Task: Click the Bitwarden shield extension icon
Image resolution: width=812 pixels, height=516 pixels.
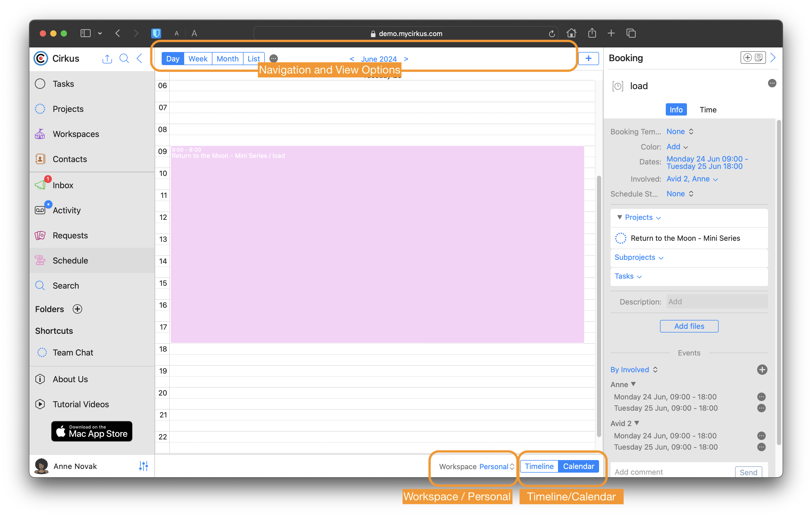Action: pyautogui.click(x=156, y=33)
